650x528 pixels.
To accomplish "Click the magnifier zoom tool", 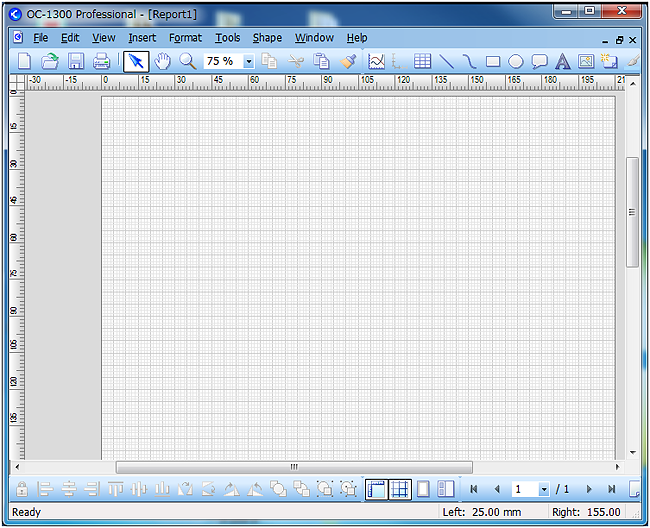I will (187, 62).
